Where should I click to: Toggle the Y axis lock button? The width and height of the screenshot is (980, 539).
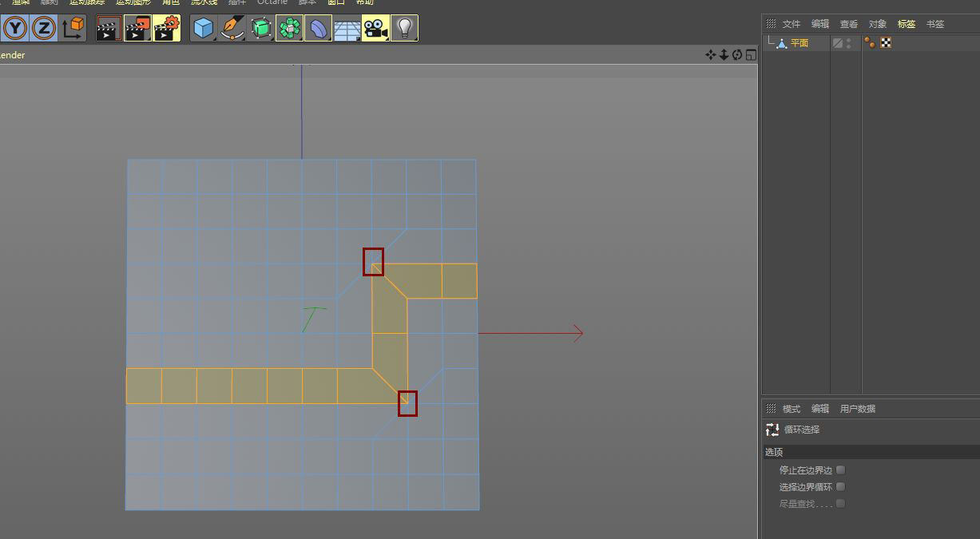pos(15,29)
